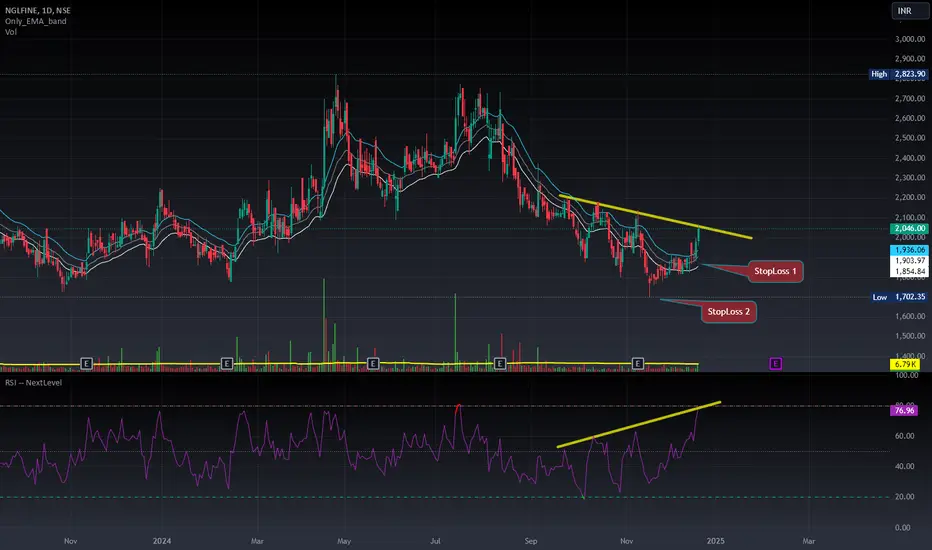This screenshot has height=550, width=932.
Task: Select the RSI -- NextLevel indicator label
Action: (x=33, y=382)
